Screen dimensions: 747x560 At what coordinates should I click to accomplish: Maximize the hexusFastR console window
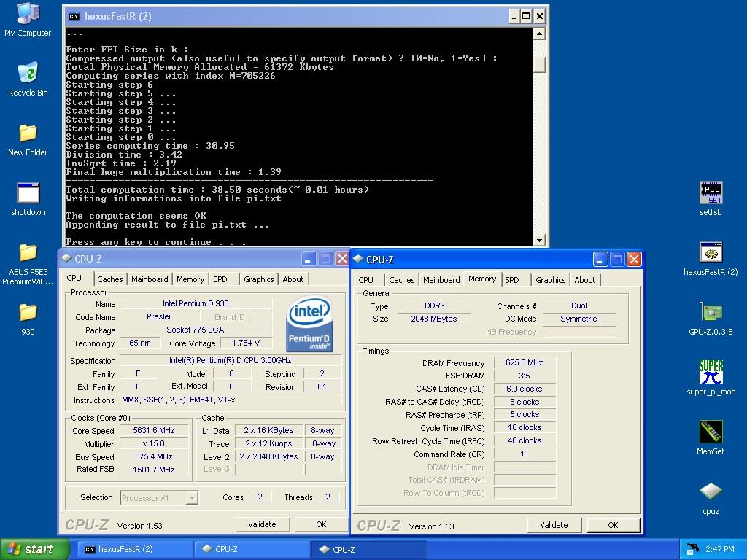point(526,17)
